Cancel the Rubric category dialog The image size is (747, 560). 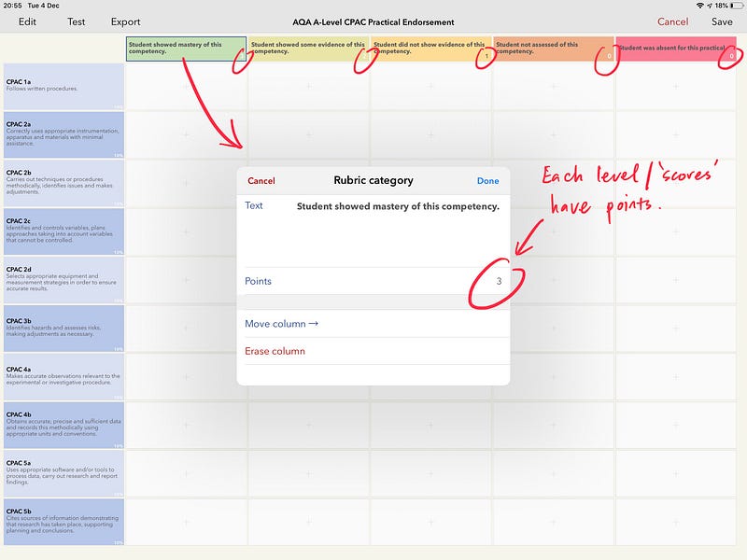point(261,181)
